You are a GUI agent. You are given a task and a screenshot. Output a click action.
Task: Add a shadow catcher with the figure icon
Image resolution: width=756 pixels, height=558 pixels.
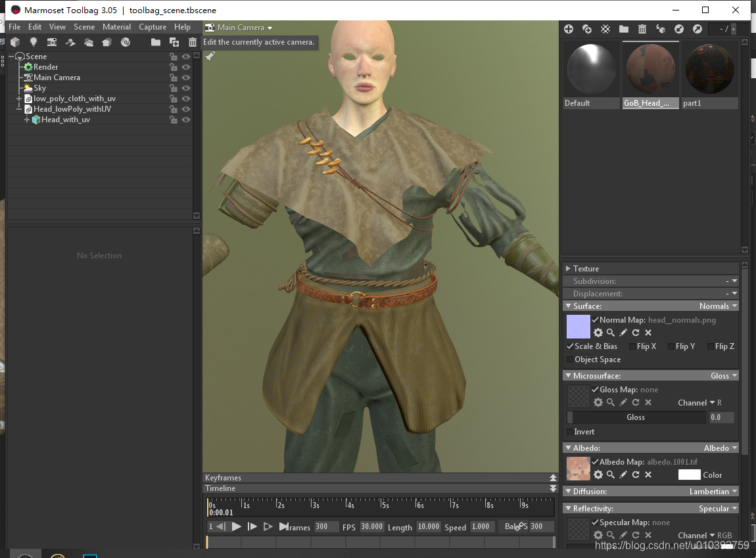tap(70, 43)
